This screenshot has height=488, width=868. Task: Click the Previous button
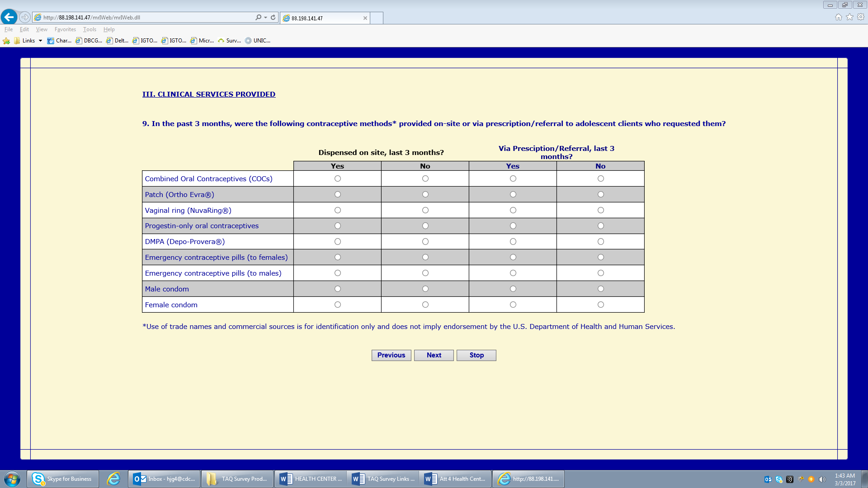coord(391,355)
